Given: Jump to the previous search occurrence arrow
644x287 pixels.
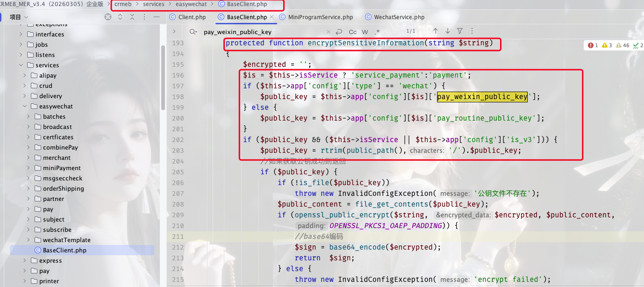Looking at the screenshot, I should (435, 31).
